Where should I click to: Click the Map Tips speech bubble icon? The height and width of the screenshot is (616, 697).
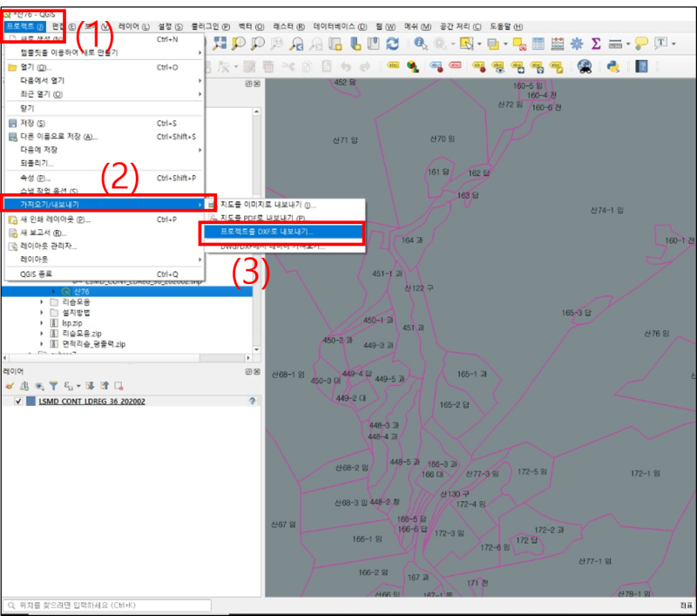pos(641,44)
